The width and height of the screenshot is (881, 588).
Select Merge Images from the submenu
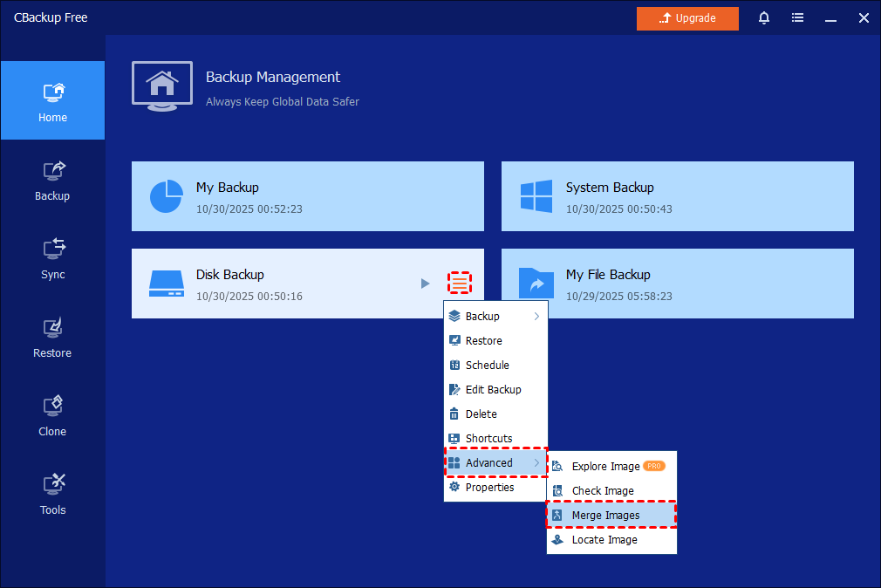click(611, 516)
